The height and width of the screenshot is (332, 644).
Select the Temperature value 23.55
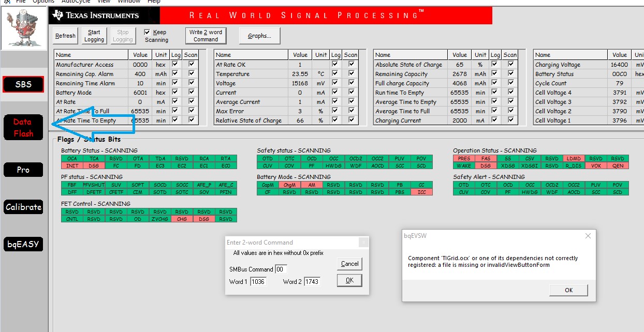[300, 74]
